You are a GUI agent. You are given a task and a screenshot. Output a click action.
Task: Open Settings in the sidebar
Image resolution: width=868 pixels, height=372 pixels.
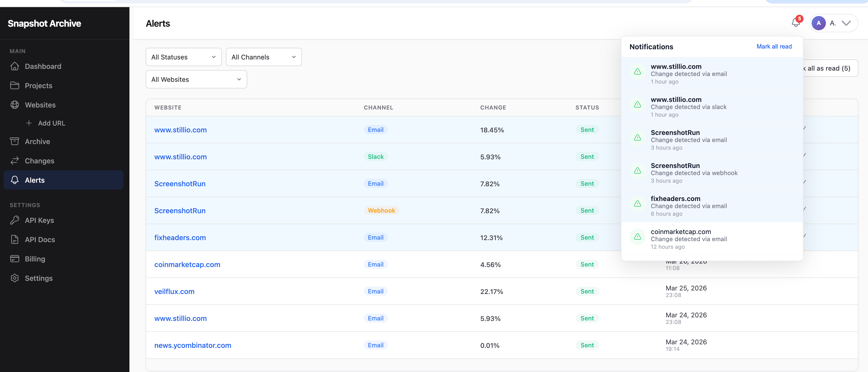[x=63, y=278]
